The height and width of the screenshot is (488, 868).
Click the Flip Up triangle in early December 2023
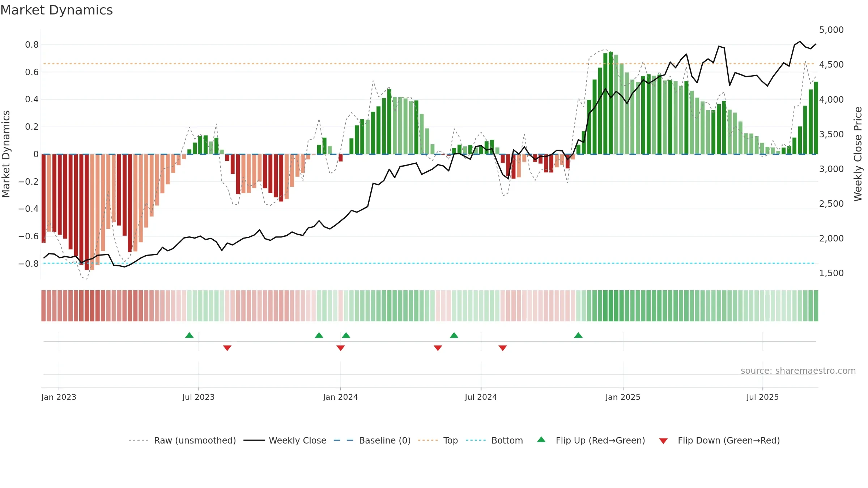319,335
